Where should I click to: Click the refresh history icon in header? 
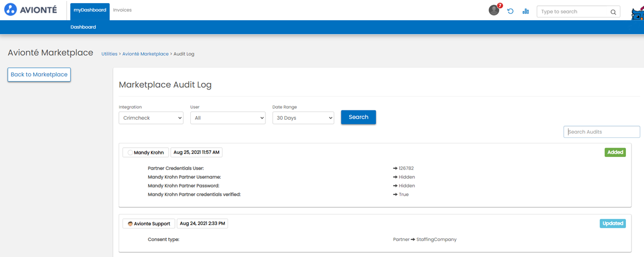pyautogui.click(x=511, y=11)
